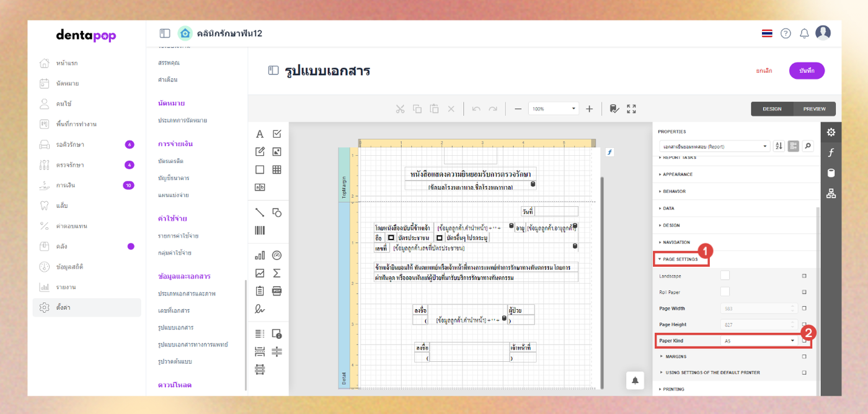Screen dimensions: 868x414
Task: Pick the Cross-band Line tool
Action: pos(277,351)
